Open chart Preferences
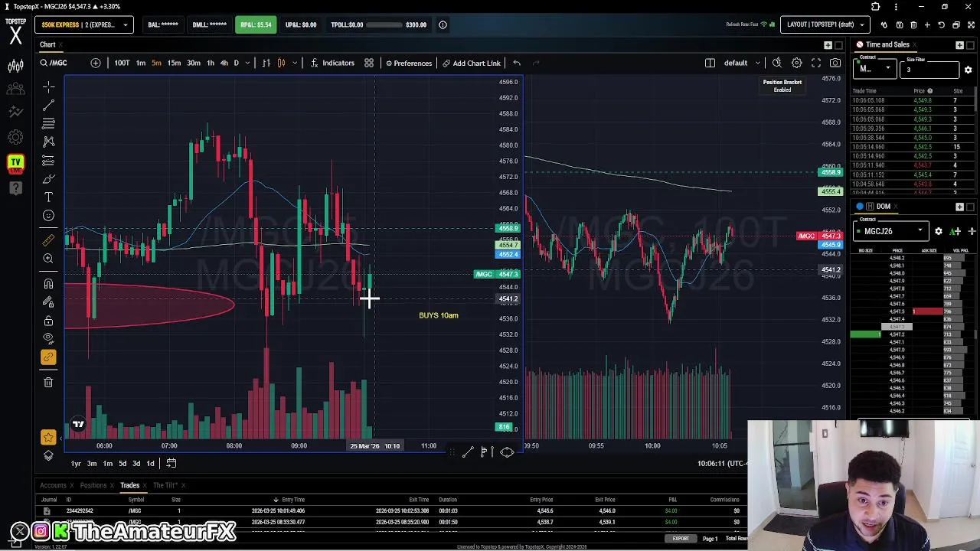 [408, 63]
